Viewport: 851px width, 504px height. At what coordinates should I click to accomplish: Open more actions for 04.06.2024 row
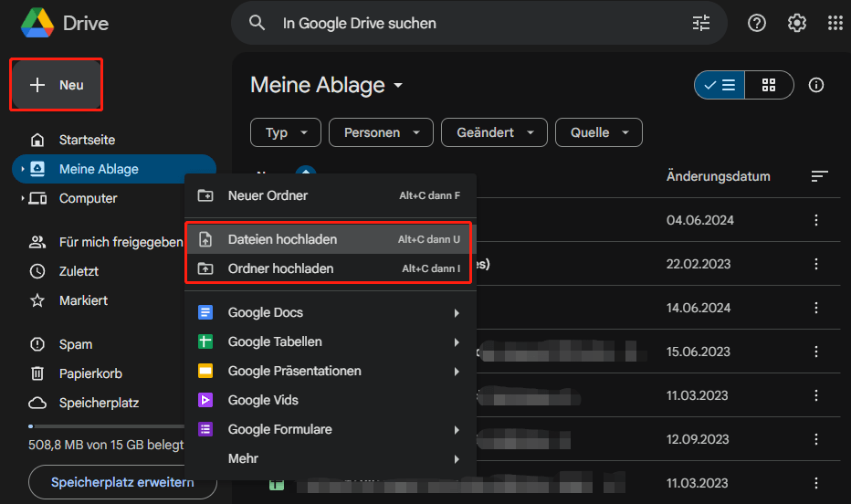click(x=815, y=220)
